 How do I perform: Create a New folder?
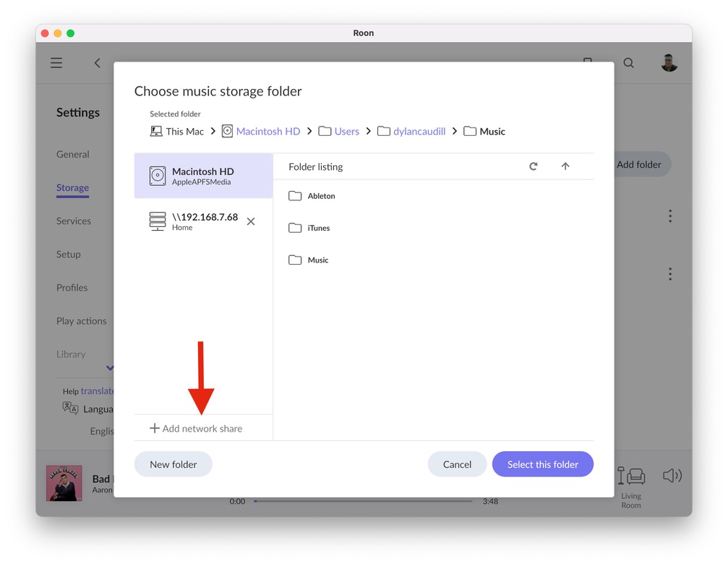click(174, 464)
